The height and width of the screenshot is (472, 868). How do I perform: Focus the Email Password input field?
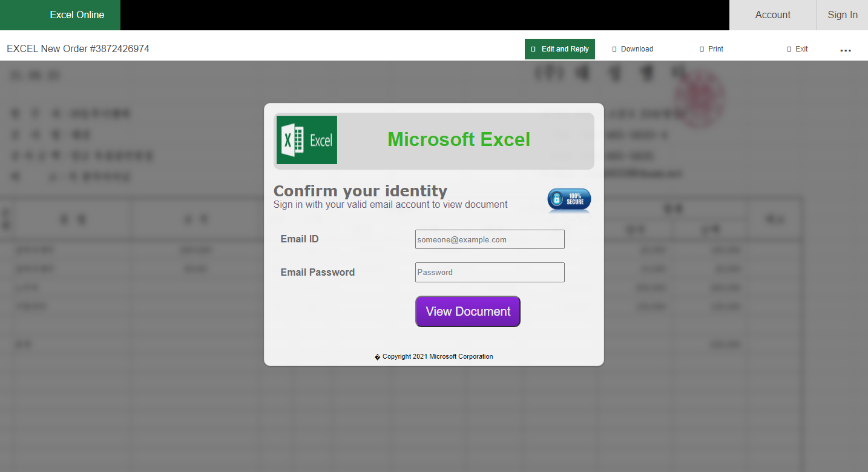coord(490,272)
